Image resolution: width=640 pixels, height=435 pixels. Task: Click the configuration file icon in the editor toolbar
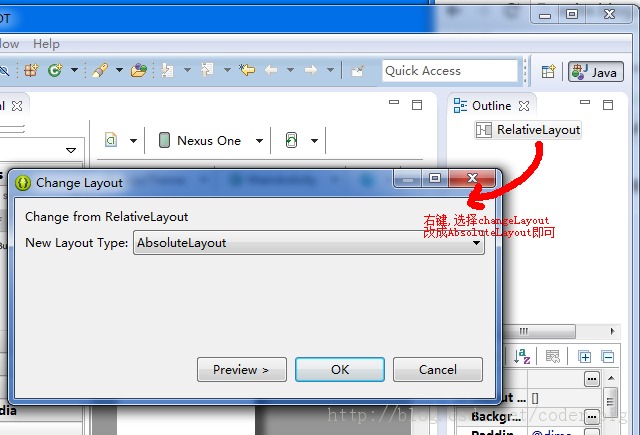click(x=111, y=140)
